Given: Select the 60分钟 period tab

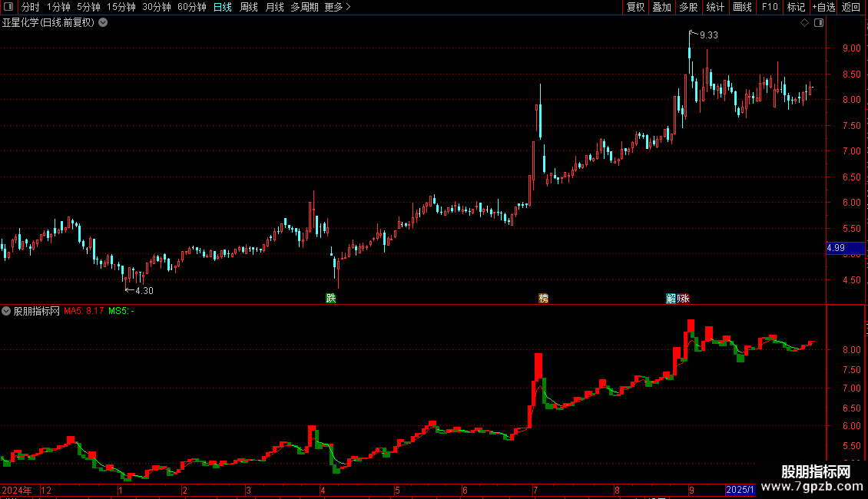Looking at the screenshot, I should click(192, 7).
